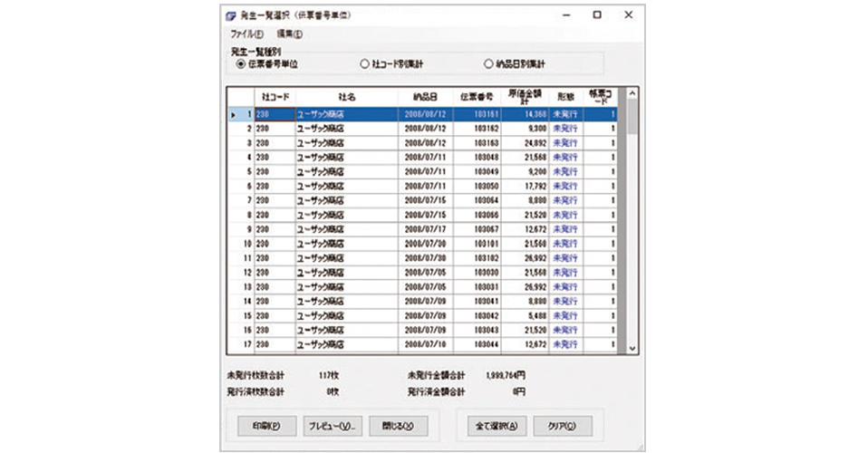Viewport: 868px width, 453px height.
Task: Click the scroll up arrow of the table
Action: [x=632, y=92]
